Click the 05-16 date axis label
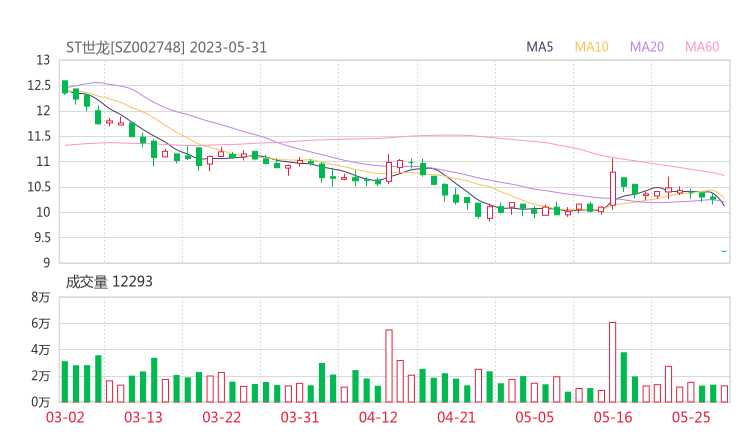Viewport: 740px width, 440px height. click(x=613, y=417)
